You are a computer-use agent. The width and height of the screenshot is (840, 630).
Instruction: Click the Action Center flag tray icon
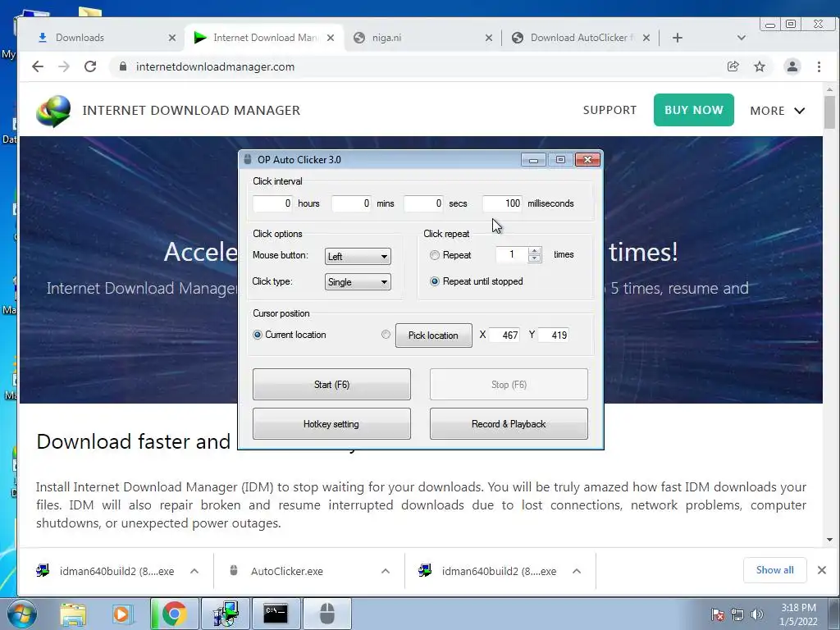pyautogui.click(x=718, y=614)
